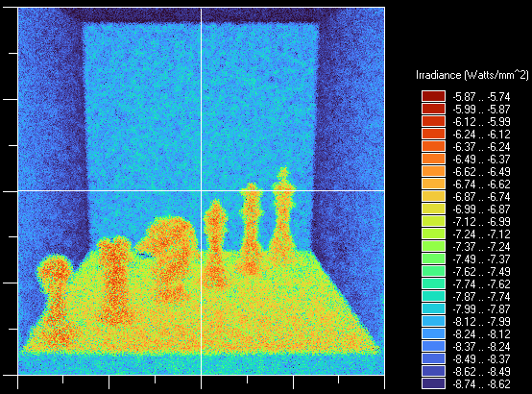Select the -7.49 .. -7.37 green swatch

click(433, 259)
